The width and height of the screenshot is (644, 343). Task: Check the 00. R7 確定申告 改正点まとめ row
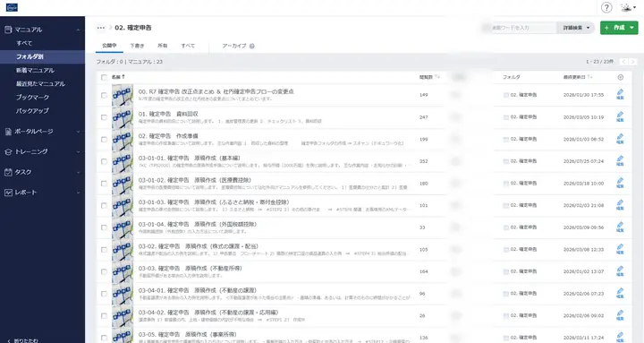[x=104, y=95]
